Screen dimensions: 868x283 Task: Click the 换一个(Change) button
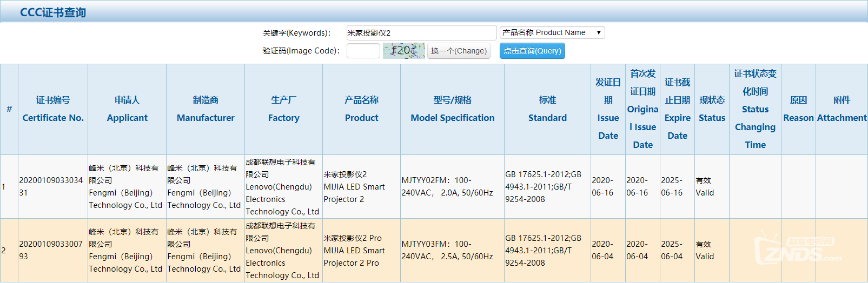(459, 51)
